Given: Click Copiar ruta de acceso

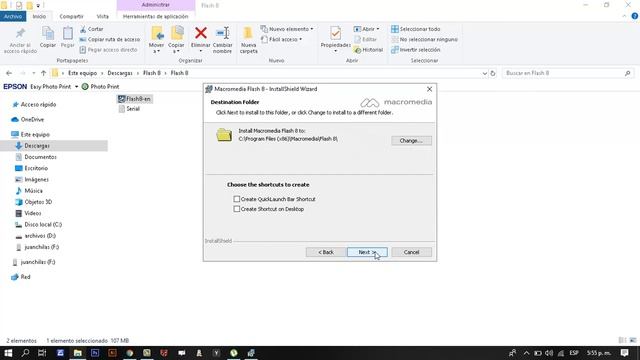Looking at the screenshot, I should point(110,39).
